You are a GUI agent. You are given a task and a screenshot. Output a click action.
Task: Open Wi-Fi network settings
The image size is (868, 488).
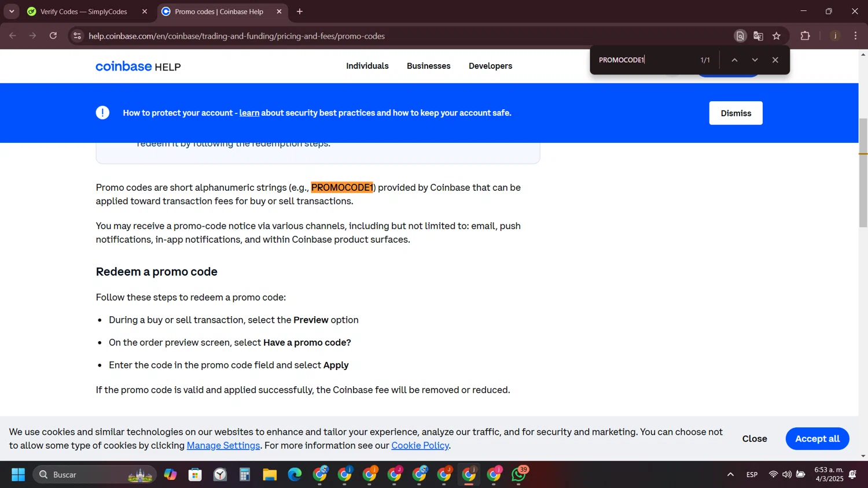773,475
